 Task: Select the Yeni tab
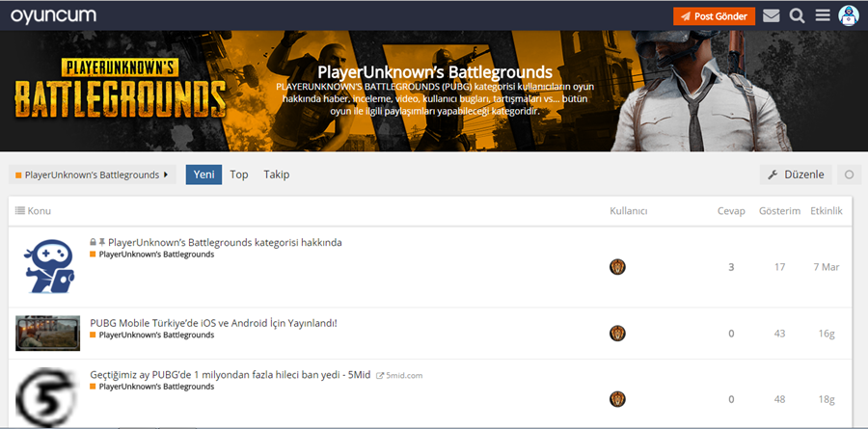[x=203, y=174]
